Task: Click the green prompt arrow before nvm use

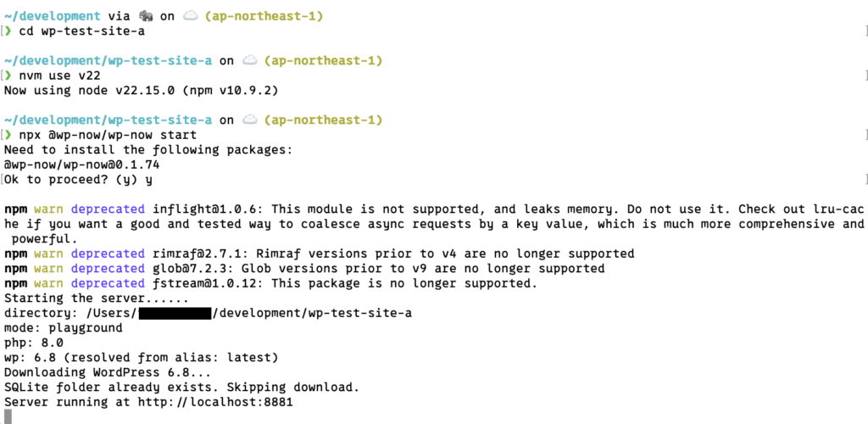Action: point(8,75)
